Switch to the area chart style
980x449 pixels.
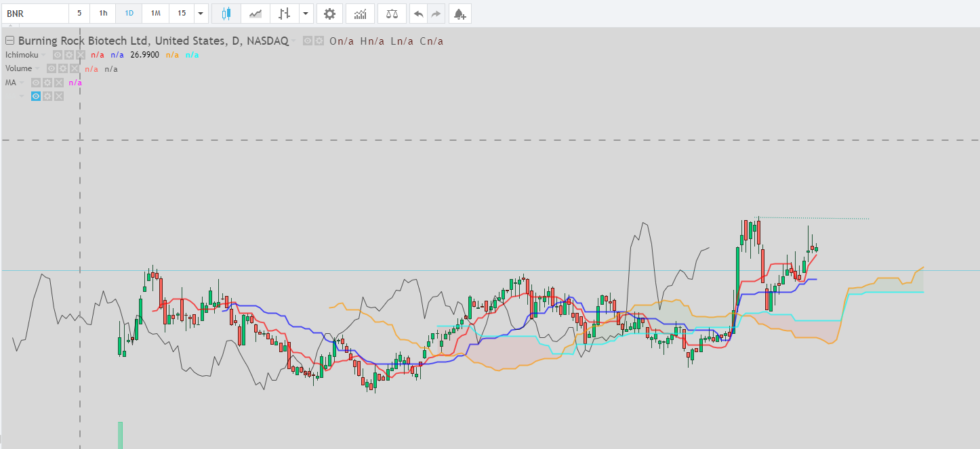coord(256,14)
